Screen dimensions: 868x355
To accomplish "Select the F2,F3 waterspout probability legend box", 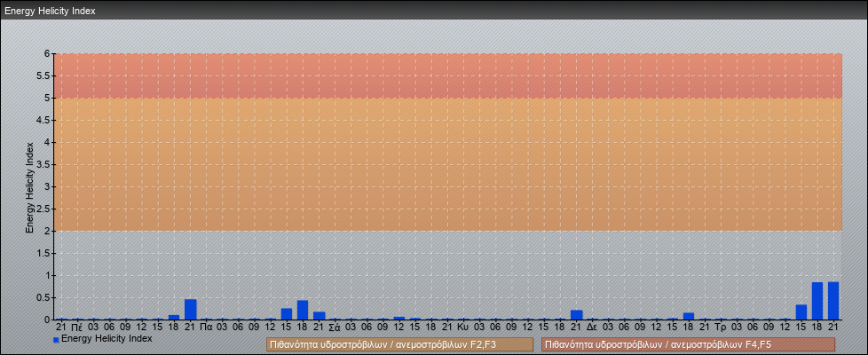I will pos(399,344).
